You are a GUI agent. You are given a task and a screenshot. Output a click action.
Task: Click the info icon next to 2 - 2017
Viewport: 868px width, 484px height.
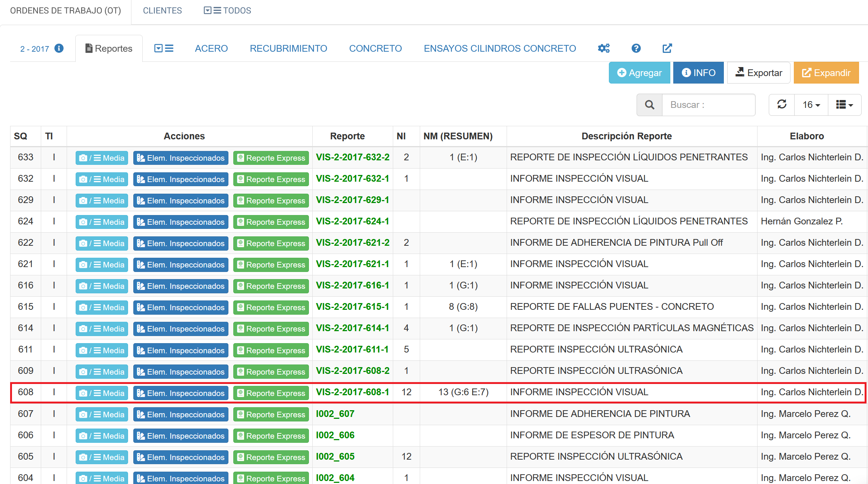pyautogui.click(x=59, y=48)
